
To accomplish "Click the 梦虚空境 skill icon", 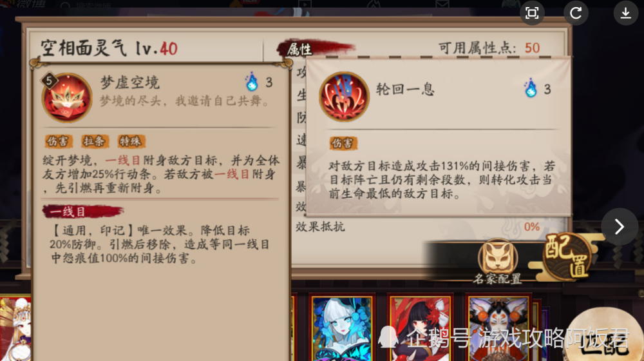I will [x=67, y=98].
